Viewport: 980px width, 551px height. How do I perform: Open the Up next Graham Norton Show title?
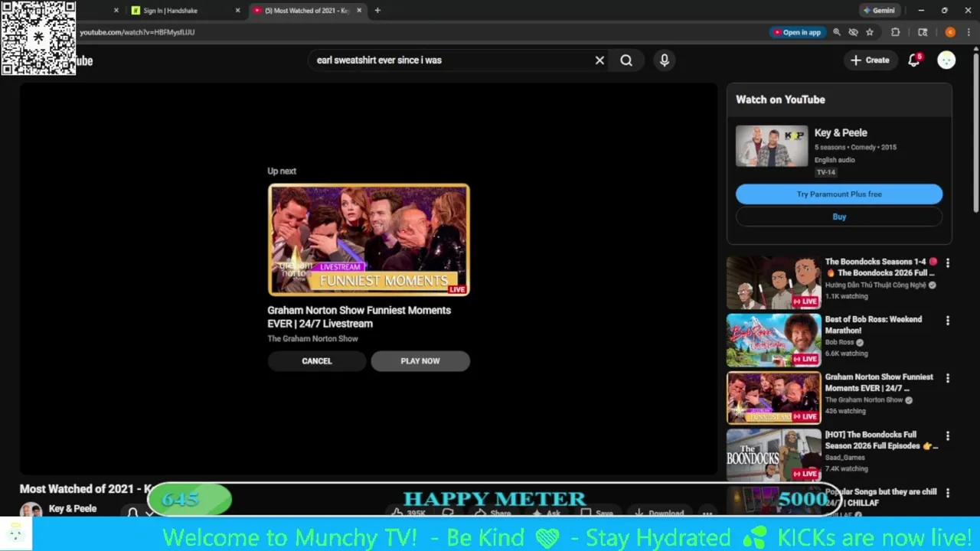(359, 317)
